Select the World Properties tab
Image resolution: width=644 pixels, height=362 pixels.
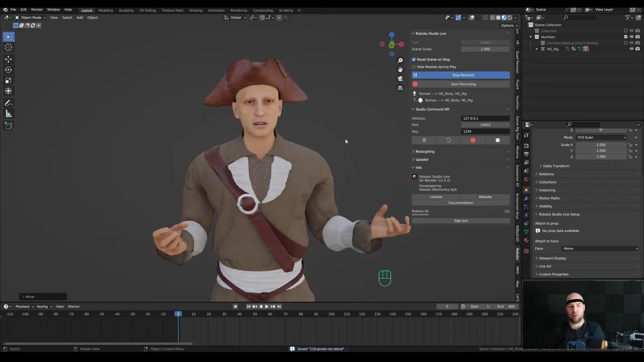(526, 179)
